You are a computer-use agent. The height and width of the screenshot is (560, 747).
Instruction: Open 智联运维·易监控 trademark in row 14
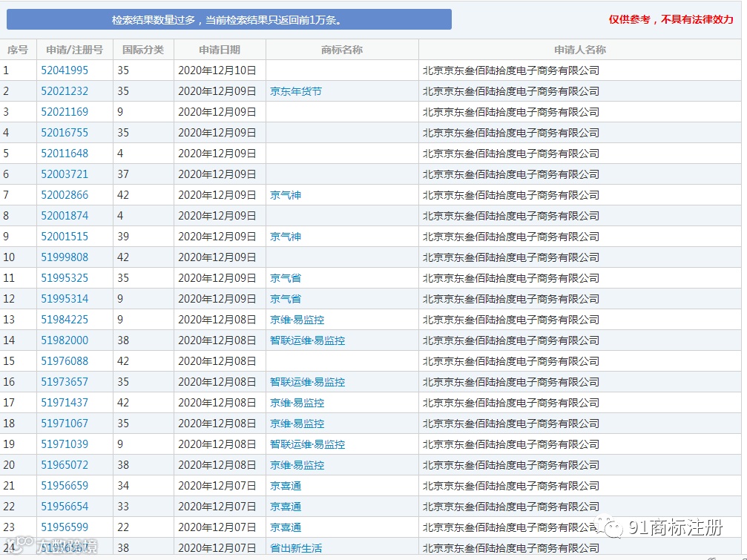[x=308, y=340]
